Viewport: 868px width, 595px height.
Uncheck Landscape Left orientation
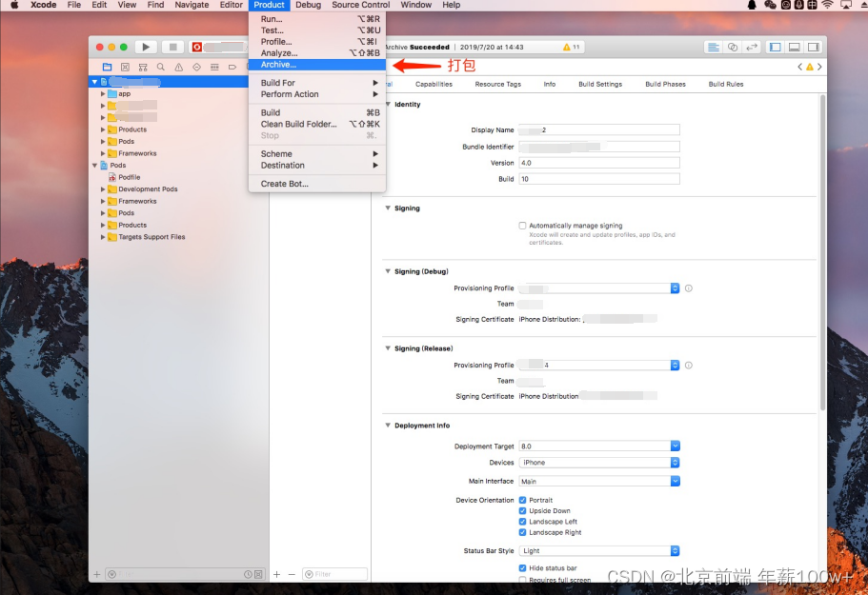pos(522,522)
